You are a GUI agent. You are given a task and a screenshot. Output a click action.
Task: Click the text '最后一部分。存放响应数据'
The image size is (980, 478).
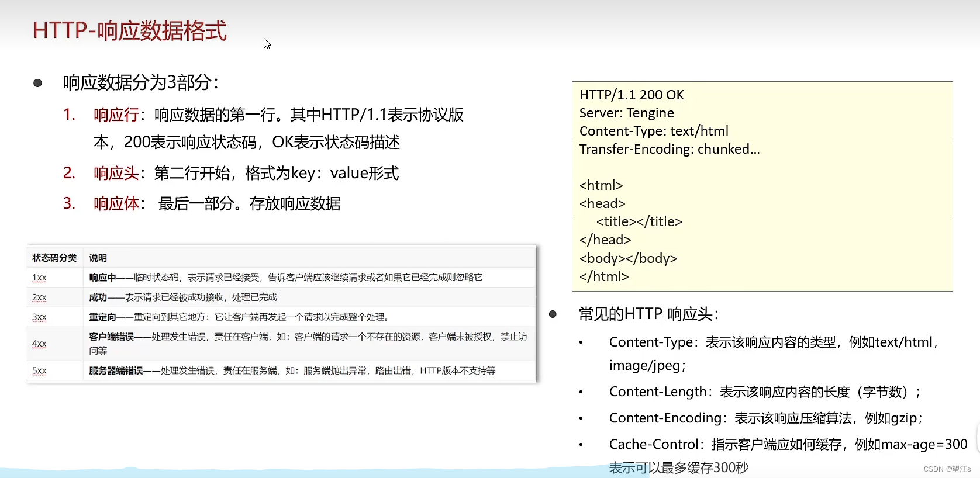coord(250,203)
